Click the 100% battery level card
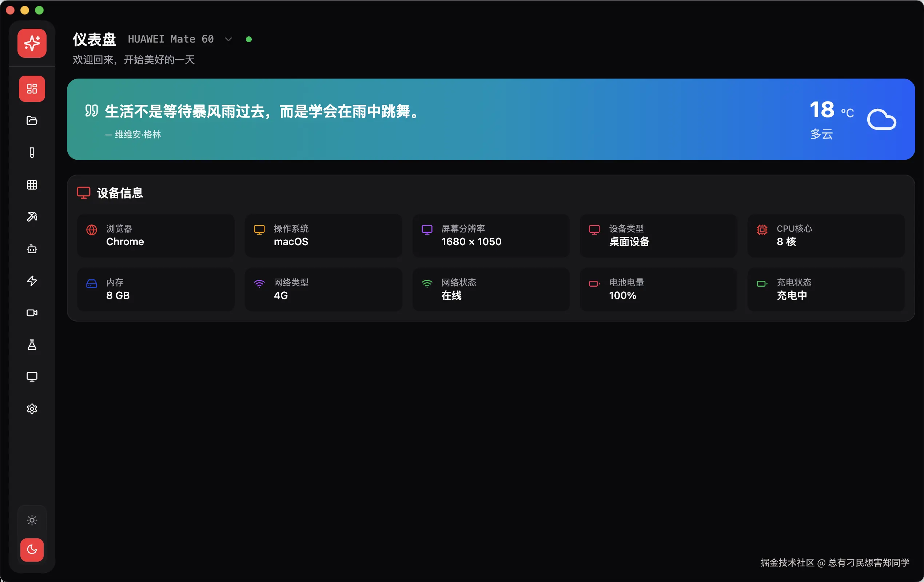This screenshot has height=582, width=924. click(658, 289)
